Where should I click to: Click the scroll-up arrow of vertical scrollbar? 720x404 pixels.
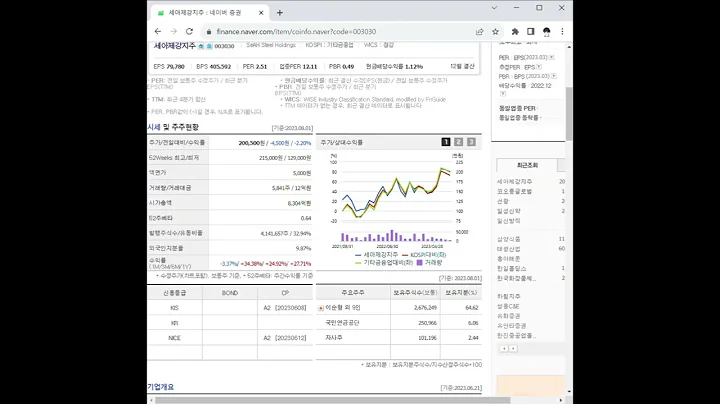(x=569, y=47)
